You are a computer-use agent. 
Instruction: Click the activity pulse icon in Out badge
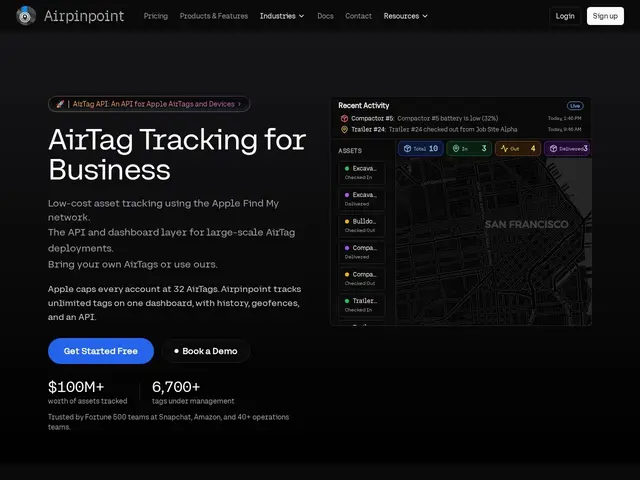tap(504, 149)
